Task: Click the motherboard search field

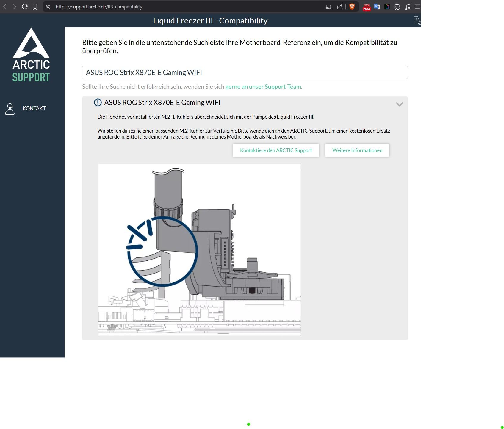Action: (245, 73)
